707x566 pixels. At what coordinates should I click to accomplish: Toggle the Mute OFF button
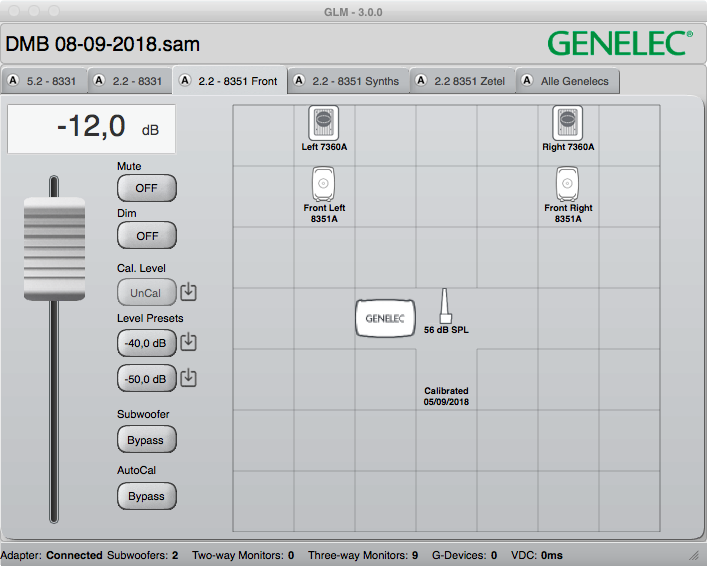(x=147, y=188)
